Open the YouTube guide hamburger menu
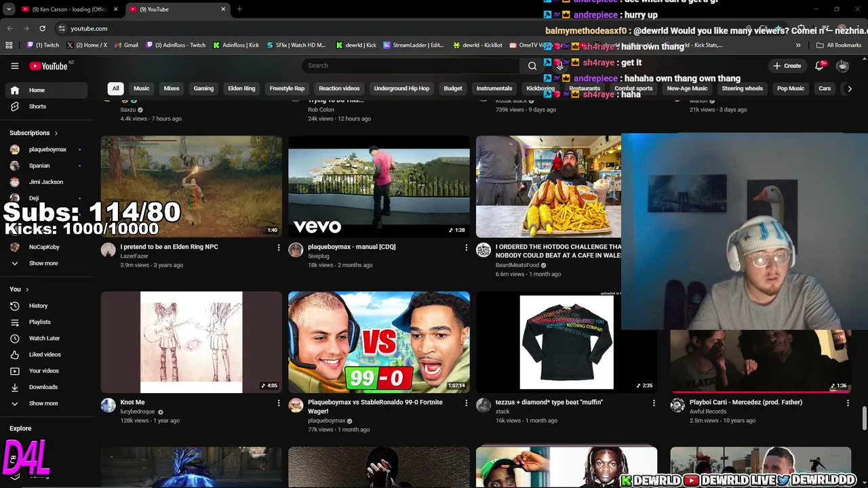Image resolution: width=868 pixels, height=488 pixels. pos(14,66)
